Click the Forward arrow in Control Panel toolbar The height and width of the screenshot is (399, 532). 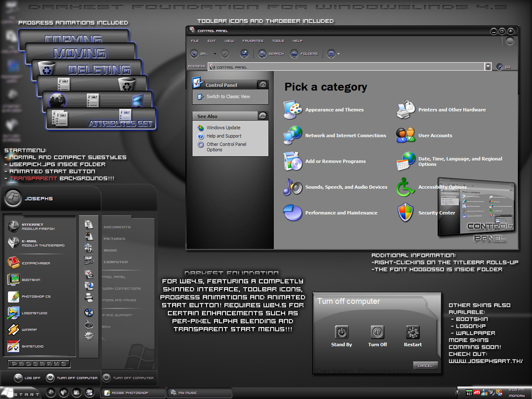225,54
